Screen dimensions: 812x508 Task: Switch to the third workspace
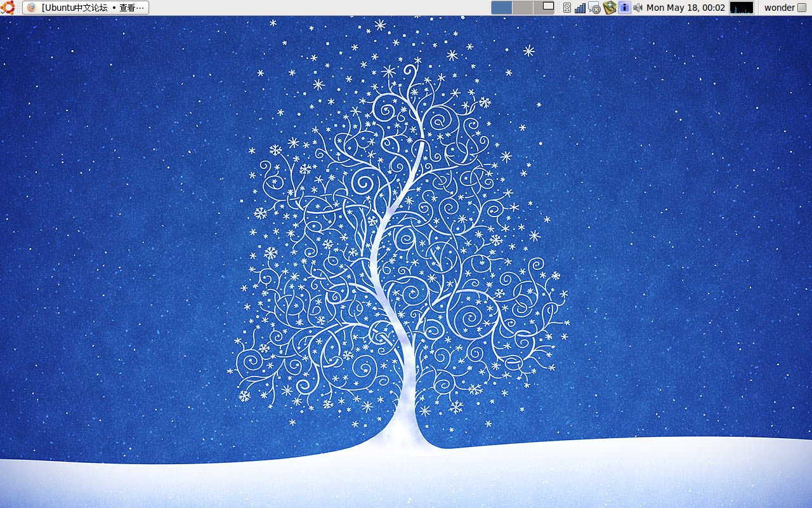click(544, 8)
